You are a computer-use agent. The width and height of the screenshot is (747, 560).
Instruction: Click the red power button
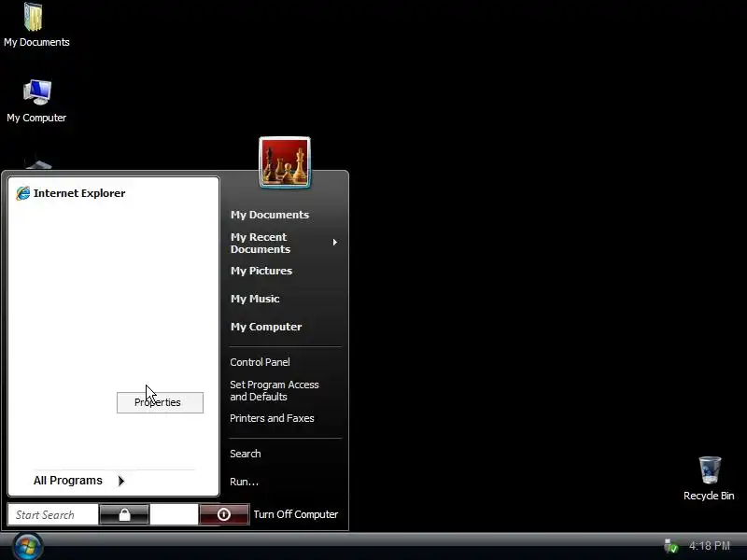(x=224, y=514)
